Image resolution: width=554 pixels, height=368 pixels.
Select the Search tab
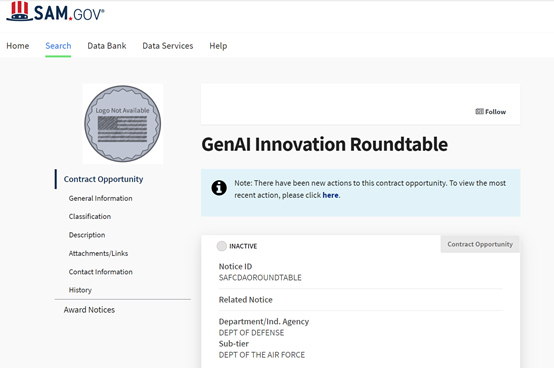coord(58,46)
